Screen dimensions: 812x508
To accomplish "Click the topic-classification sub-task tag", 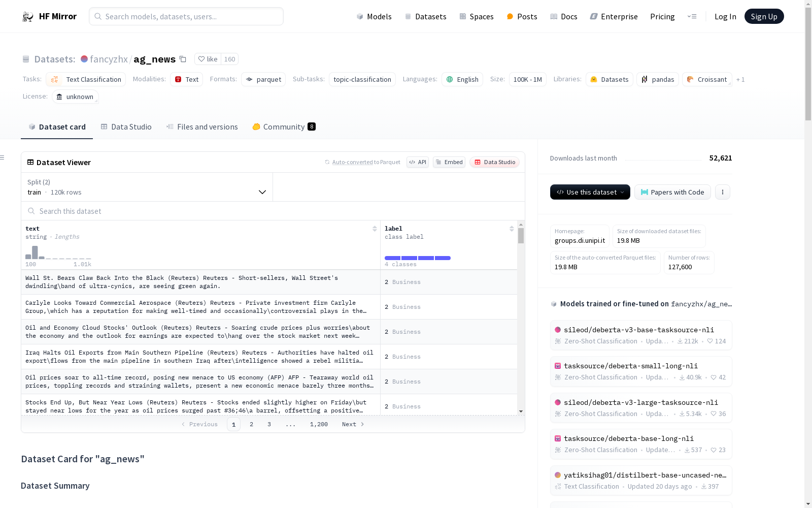I will [x=362, y=79].
